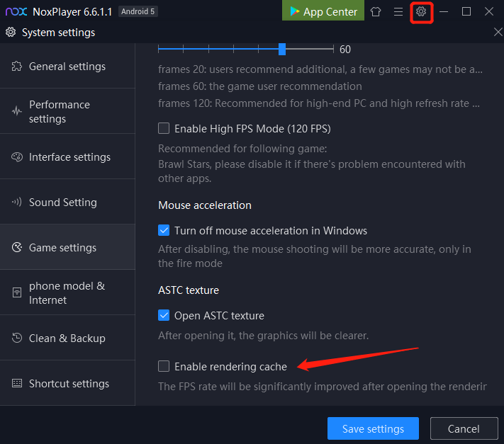This screenshot has height=444, width=504.
Task: Select the Game settings sidebar icon
Action: pyautogui.click(x=17, y=248)
